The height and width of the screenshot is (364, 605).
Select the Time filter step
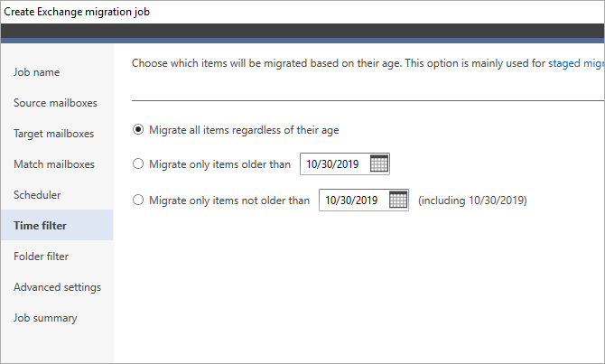click(57, 226)
